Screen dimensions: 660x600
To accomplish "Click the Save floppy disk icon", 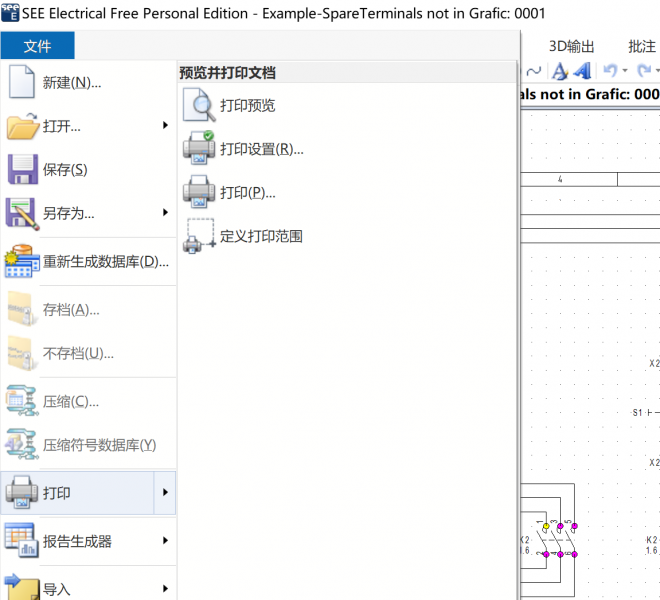I will click(22, 169).
